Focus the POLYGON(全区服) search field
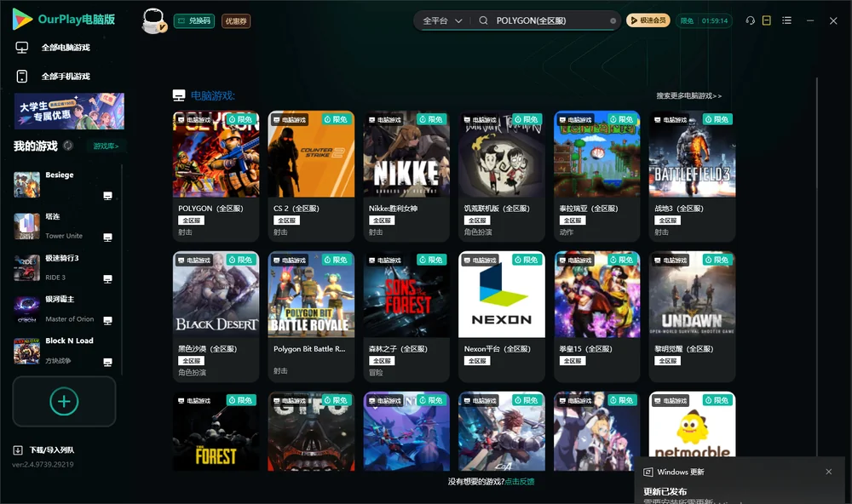This screenshot has width=852, height=504. [549, 20]
